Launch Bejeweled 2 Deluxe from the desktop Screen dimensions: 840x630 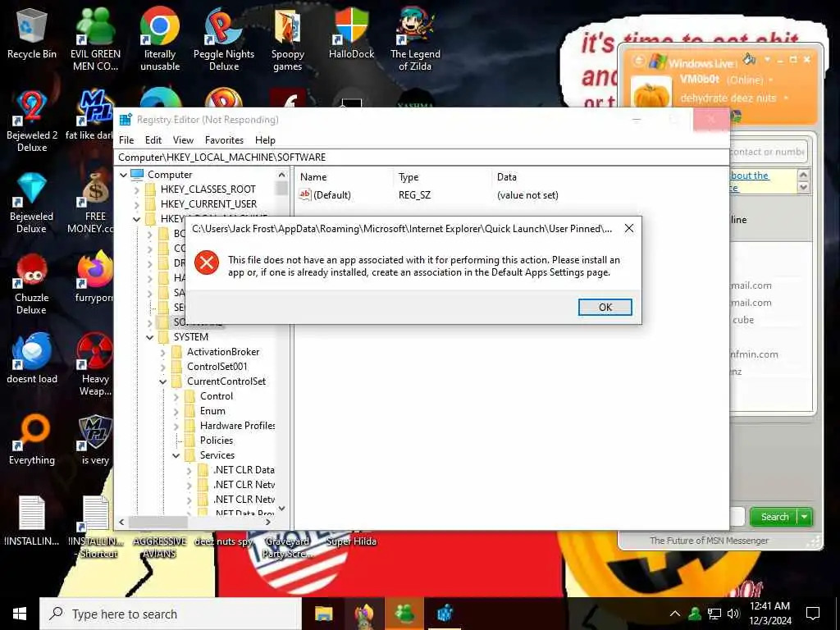[32, 121]
